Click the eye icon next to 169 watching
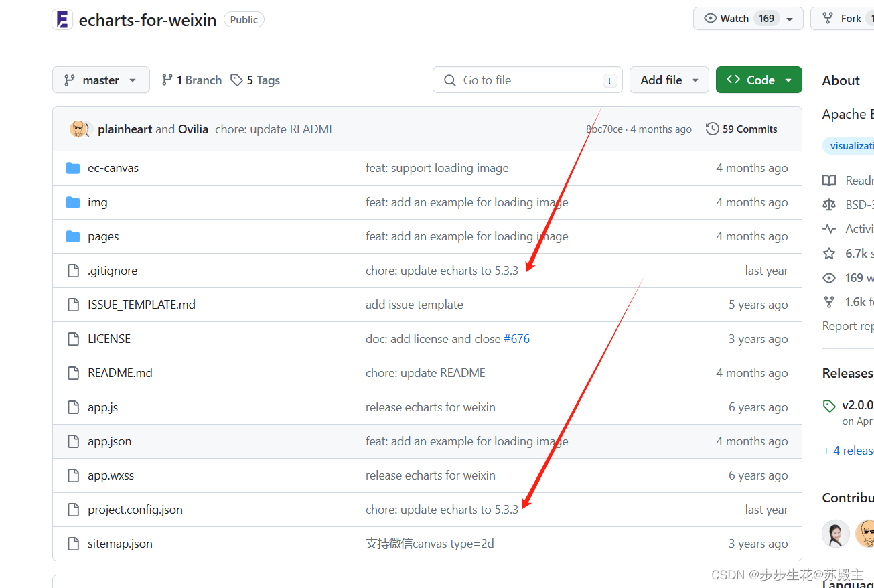 (x=829, y=277)
